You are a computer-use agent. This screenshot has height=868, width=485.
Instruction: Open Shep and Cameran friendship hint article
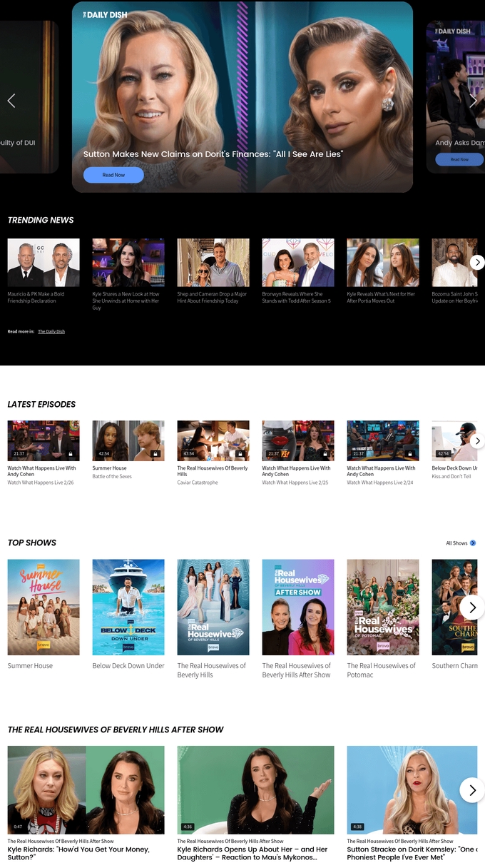click(213, 271)
